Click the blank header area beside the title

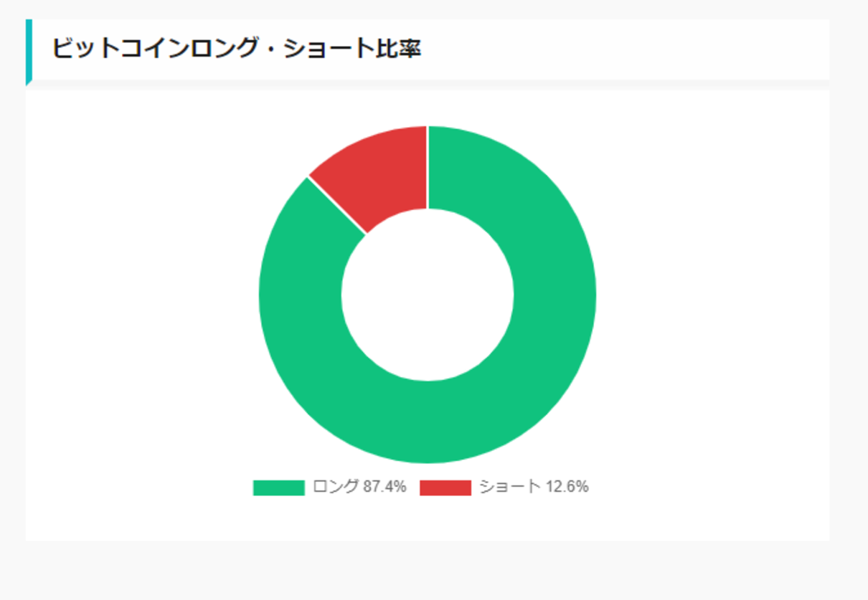[x=624, y=49]
